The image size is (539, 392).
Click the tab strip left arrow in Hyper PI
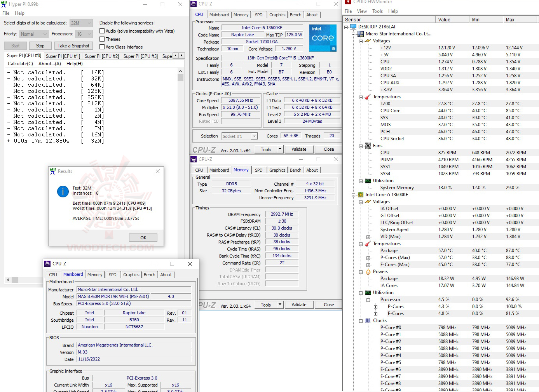pos(176,56)
